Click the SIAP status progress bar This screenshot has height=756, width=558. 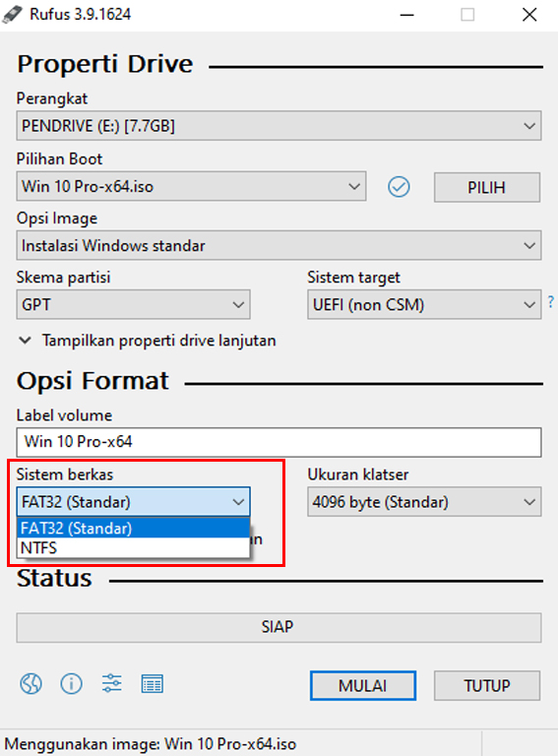(x=279, y=628)
